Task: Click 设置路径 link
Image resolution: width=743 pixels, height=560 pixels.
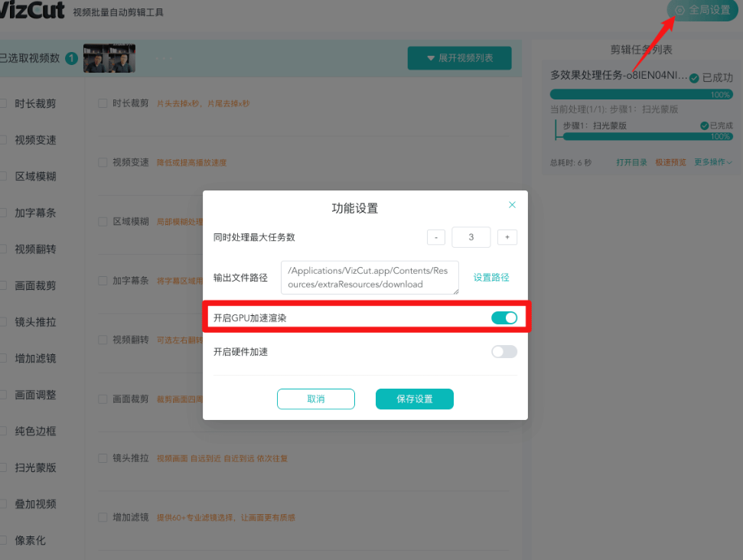Action: tap(490, 278)
